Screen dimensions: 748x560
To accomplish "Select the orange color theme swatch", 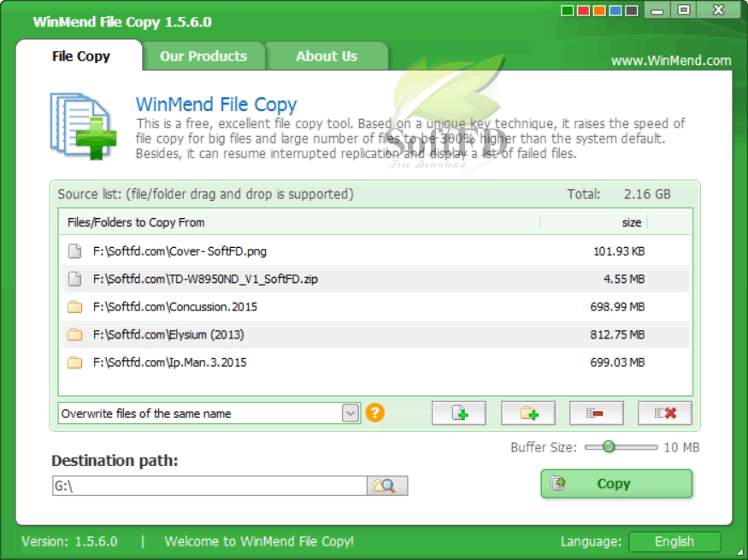I will pos(599,10).
